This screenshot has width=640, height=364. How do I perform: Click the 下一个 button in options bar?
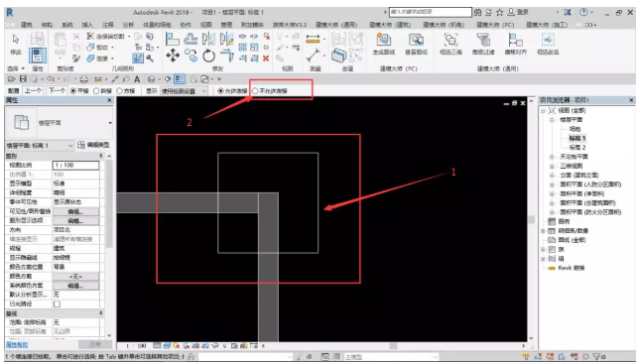click(57, 90)
